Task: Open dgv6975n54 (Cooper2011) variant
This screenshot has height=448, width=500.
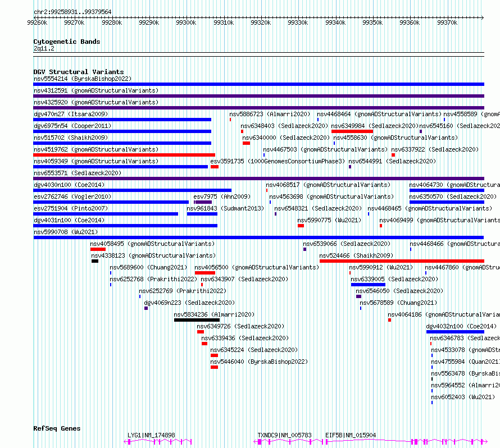Action: tap(72, 126)
